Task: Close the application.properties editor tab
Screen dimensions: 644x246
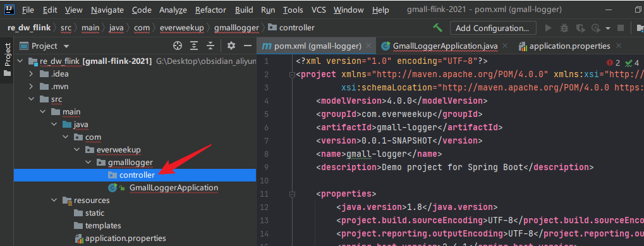Action: (x=619, y=46)
